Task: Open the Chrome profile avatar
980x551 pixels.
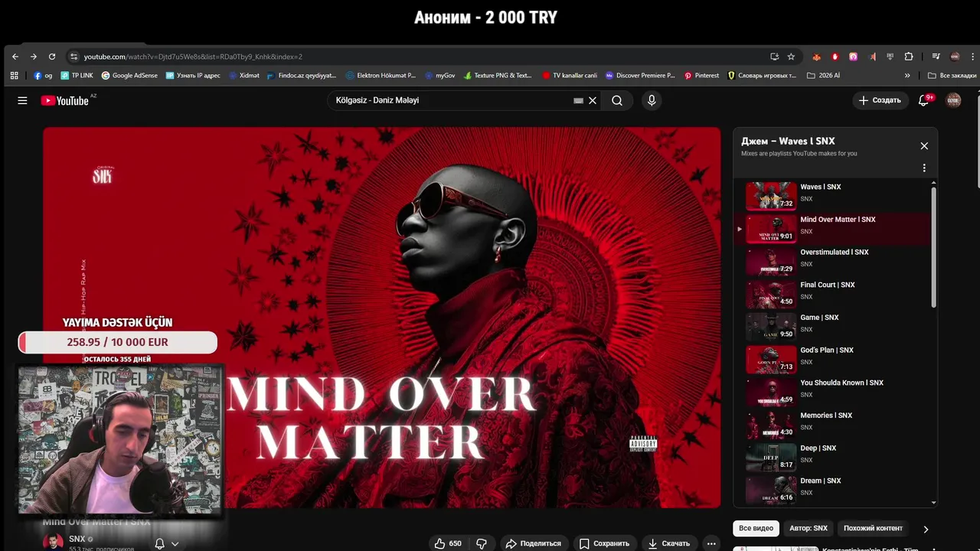Action: point(955,57)
